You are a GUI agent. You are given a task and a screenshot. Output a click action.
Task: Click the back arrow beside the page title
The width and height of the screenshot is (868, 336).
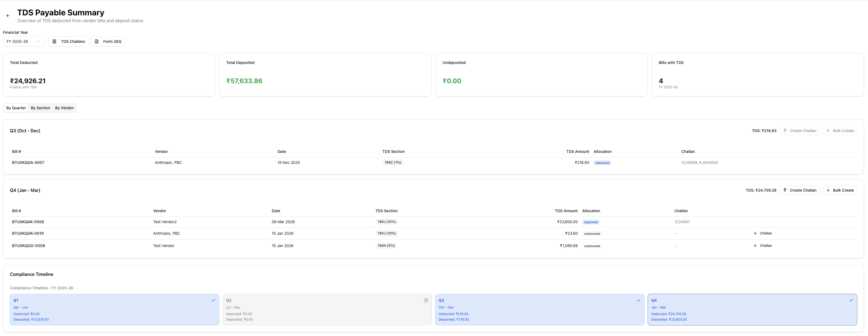pyautogui.click(x=8, y=16)
